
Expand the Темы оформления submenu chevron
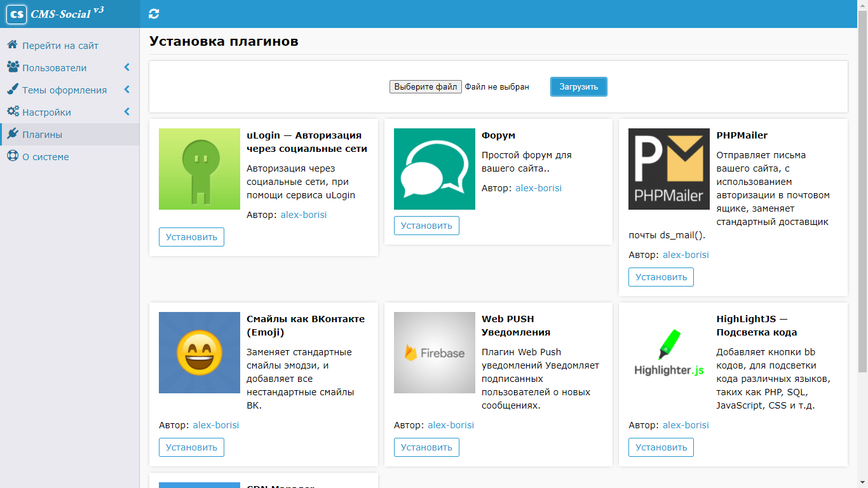[x=127, y=90]
